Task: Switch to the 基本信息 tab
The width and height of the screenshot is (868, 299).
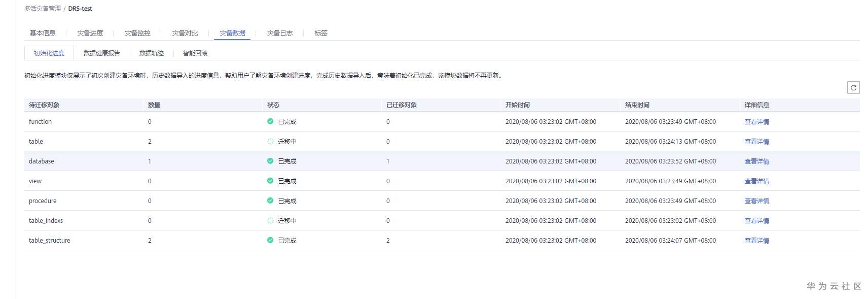Action: pyautogui.click(x=43, y=33)
